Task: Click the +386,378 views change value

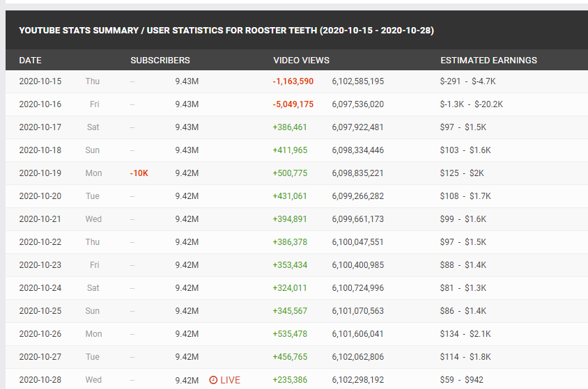Action: coord(290,242)
